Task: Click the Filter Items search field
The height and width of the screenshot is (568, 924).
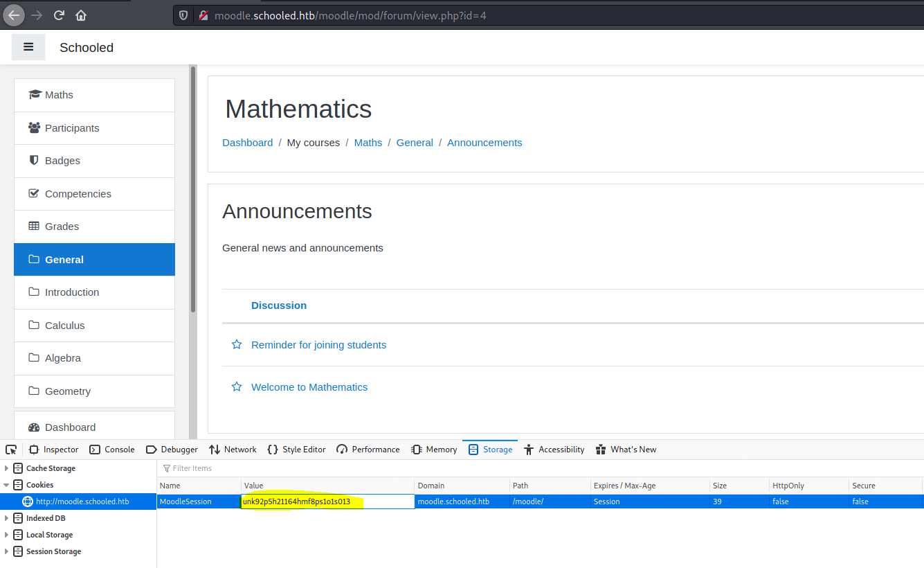Action: pos(208,468)
